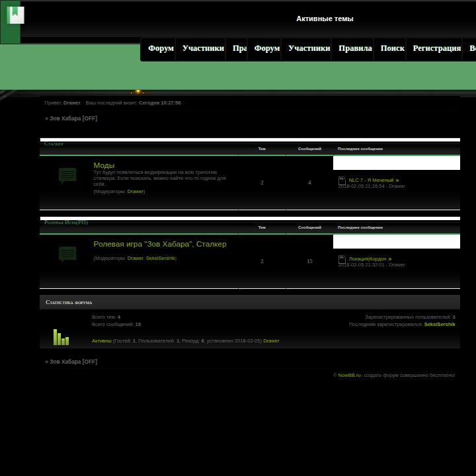Image resolution: width=476 pixels, height=476 pixels.
Task: Click 2018-02-05 21:26:54 - Drawer timestamp
Action: 372,186
